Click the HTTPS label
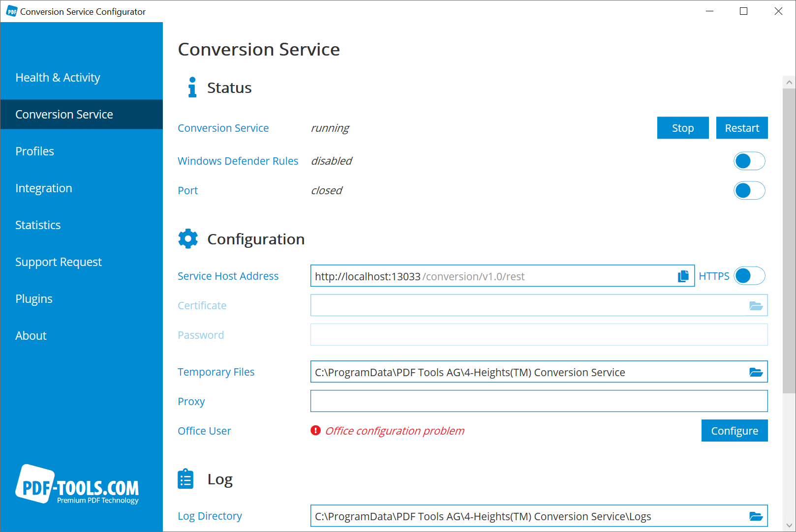Screen dimensions: 796x532 click(x=714, y=276)
